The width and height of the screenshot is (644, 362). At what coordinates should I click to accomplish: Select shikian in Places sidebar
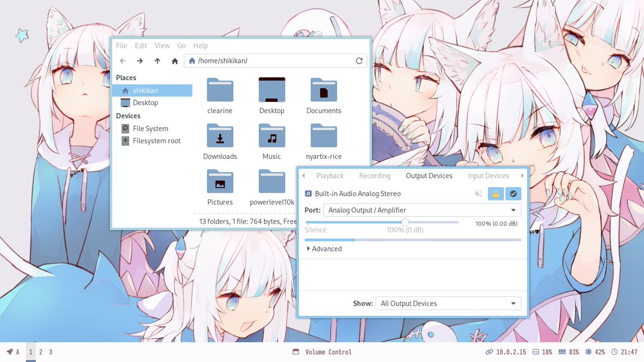click(152, 91)
